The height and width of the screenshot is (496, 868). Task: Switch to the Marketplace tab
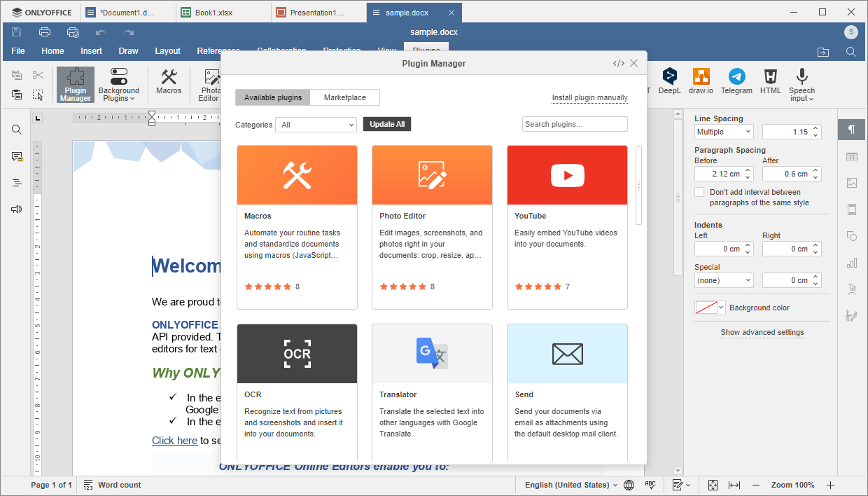(x=344, y=97)
